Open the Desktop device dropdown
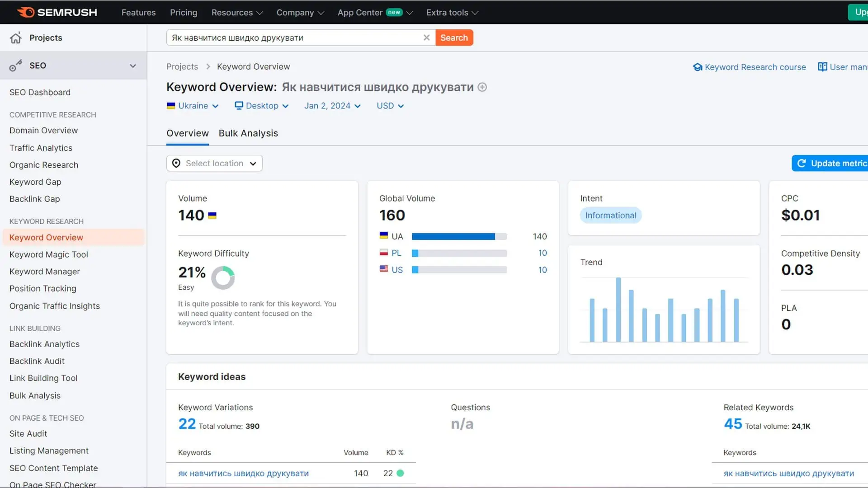 262,106
